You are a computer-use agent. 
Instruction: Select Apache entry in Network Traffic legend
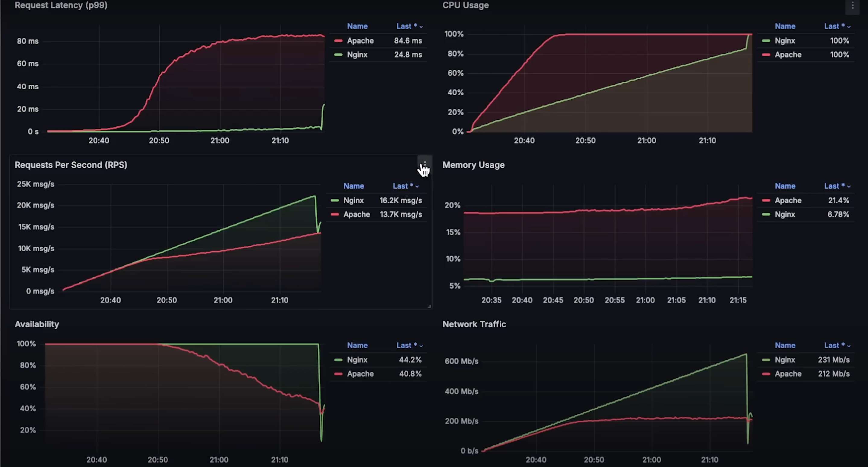point(788,374)
